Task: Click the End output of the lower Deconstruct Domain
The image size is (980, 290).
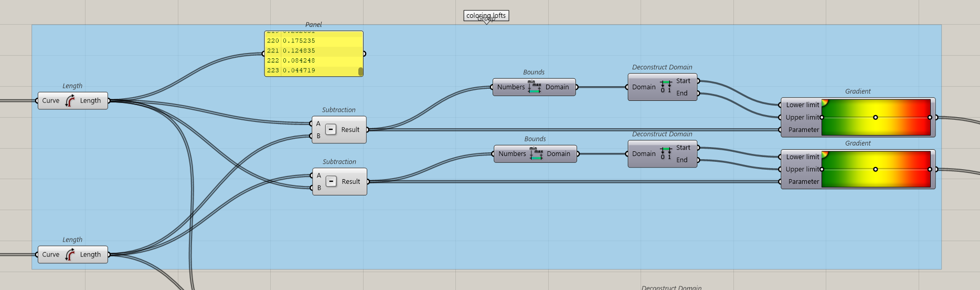Action: tap(681, 160)
